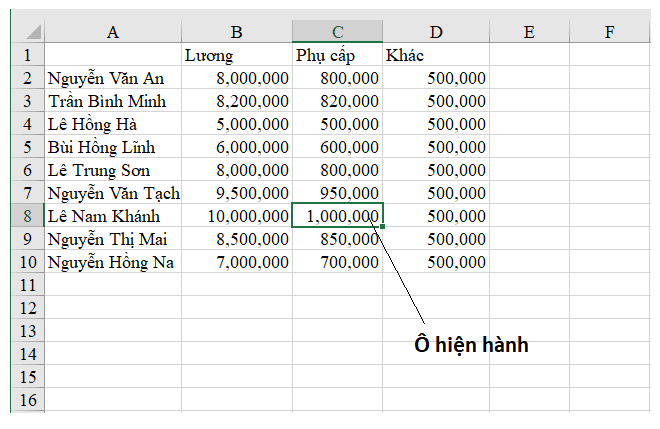The height and width of the screenshot is (429, 660).
Task: Select cell 'Lê Hồng Hà'
Action: coord(113,124)
